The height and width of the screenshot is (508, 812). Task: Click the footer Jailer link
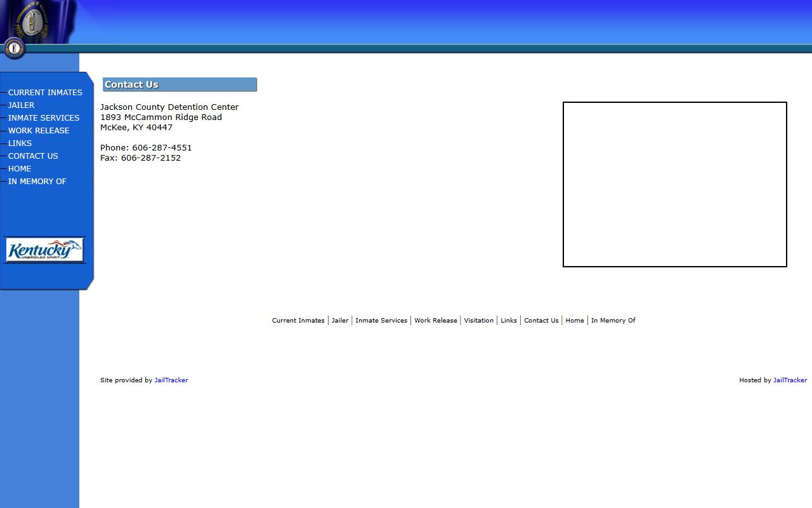click(x=340, y=321)
